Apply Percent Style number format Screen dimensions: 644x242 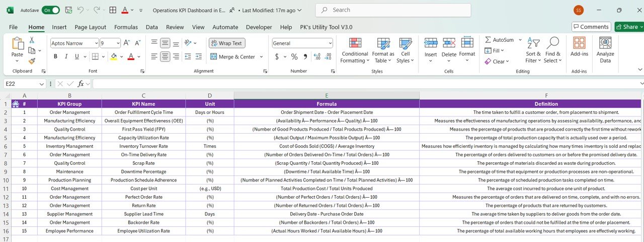294,57
